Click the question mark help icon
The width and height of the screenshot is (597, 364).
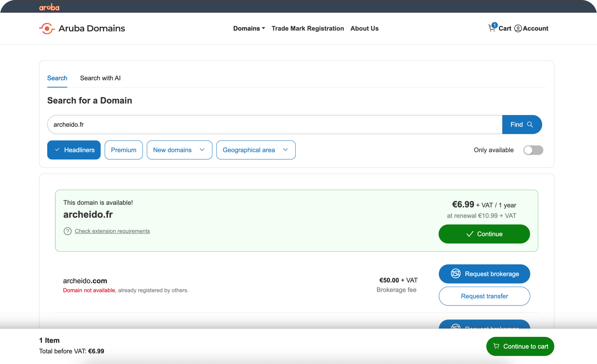pyautogui.click(x=68, y=231)
